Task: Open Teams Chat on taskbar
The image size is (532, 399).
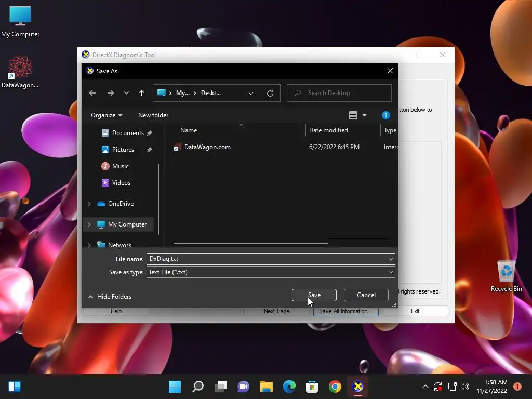Action: (243, 387)
